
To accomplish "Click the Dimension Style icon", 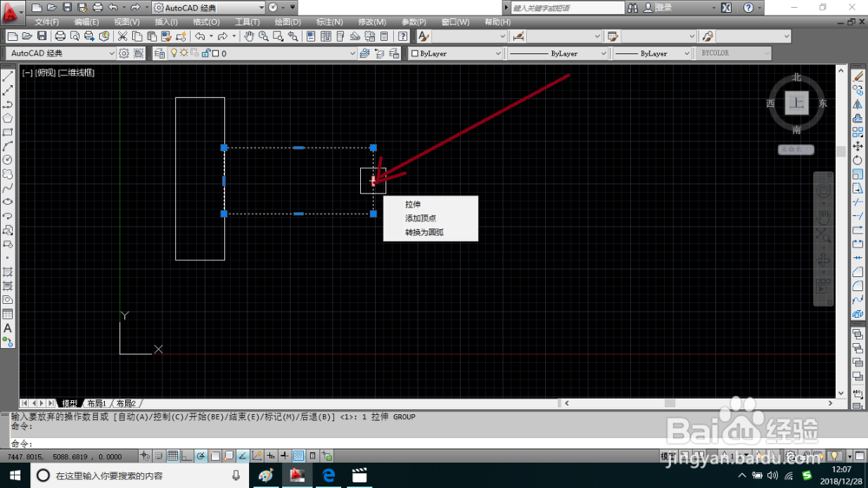I will click(518, 36).
